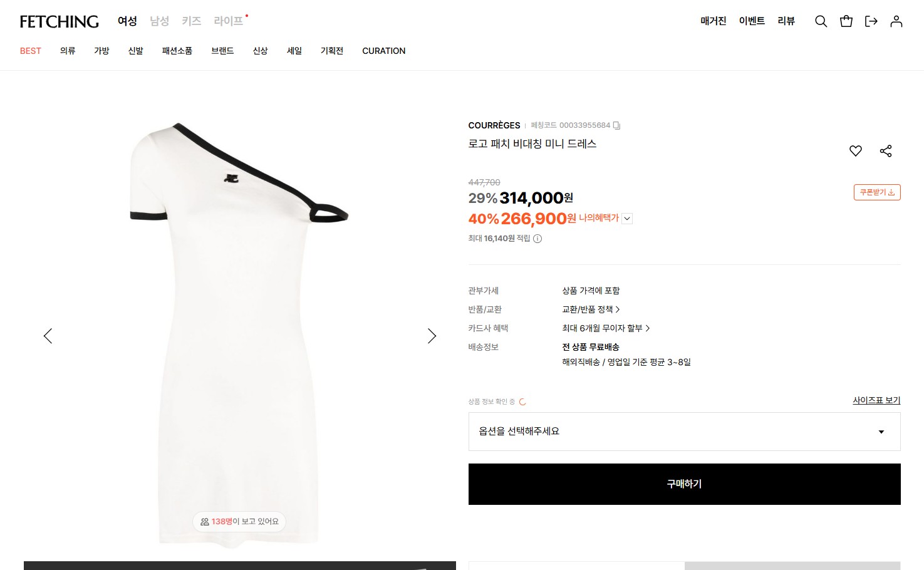The image size is (924, 570).
Task: Open the shopping bag cart icon
Action: tap(846, 21)
